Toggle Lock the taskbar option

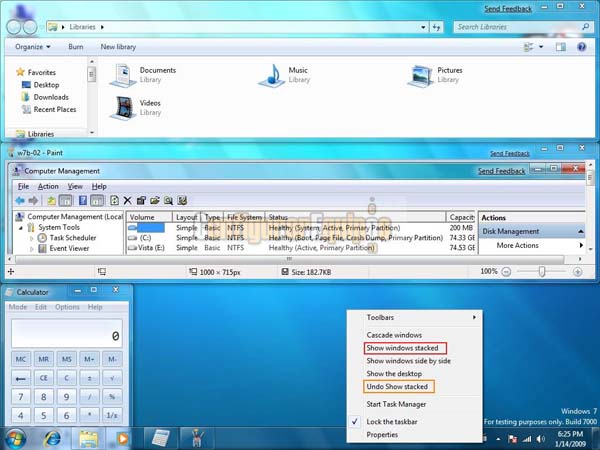[x=392, y=422]
